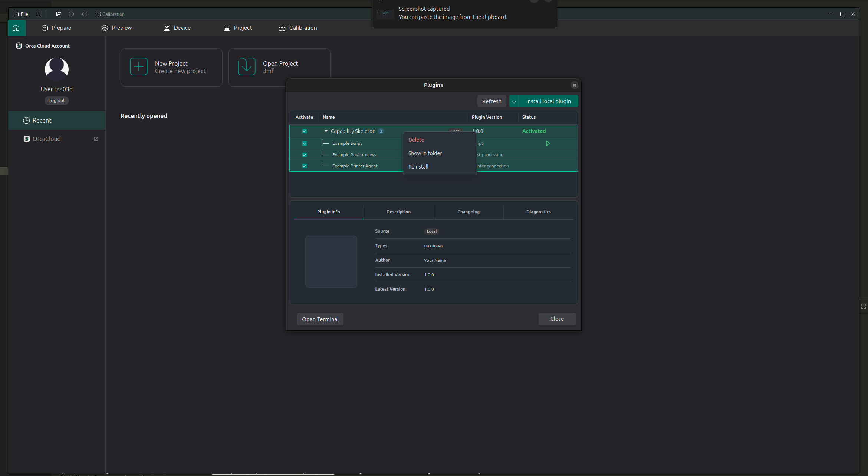Click the Status column header
The image size is (868, 476).
click(529, 117)
